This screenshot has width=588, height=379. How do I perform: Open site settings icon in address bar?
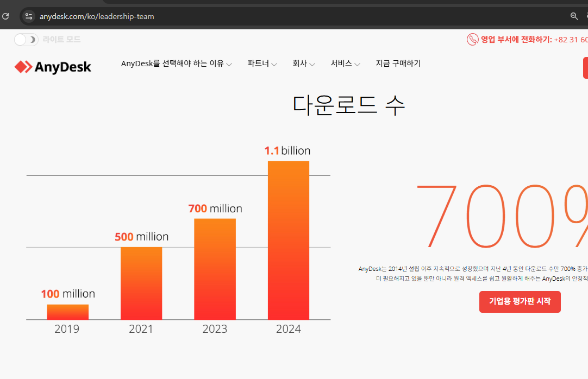pos(28,16)
